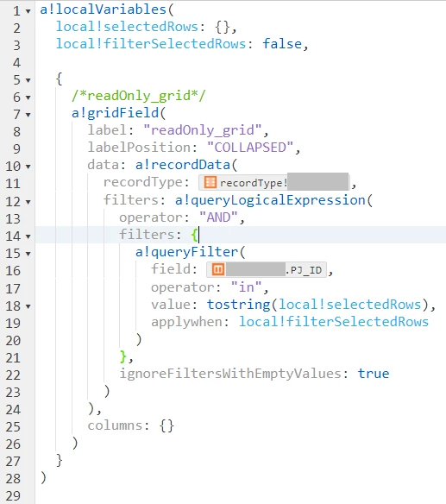The height and width of the screenshot is (504, 446).
Task: Click a!localVariables function name
Action: (x=103, y=9)
